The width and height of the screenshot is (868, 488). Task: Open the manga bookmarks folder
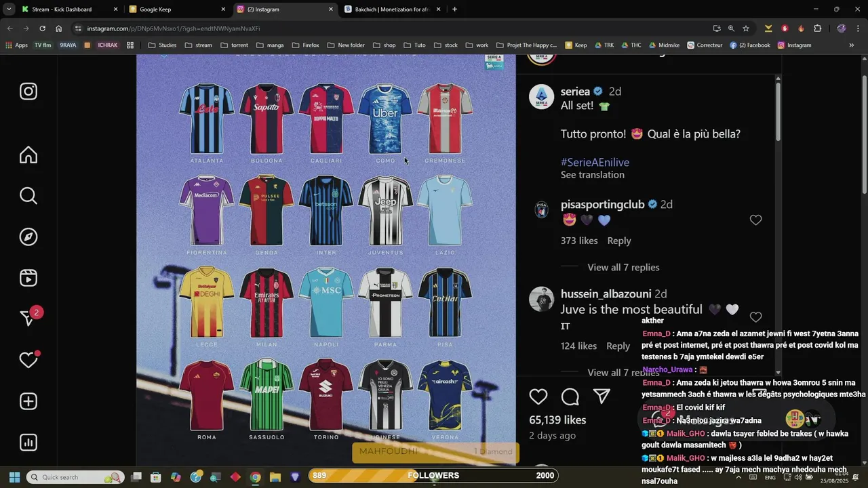click(x=270, y=45)
